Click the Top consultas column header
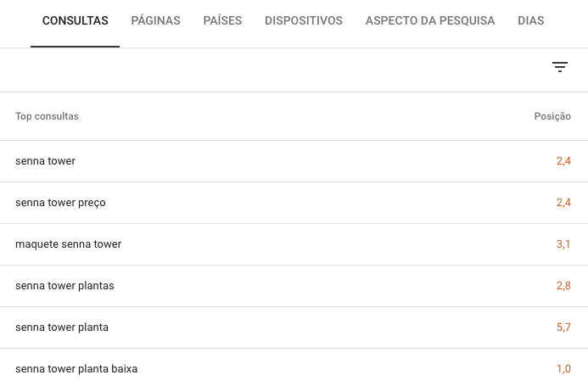This screenshot has height=386, width=588. [47, 116]
